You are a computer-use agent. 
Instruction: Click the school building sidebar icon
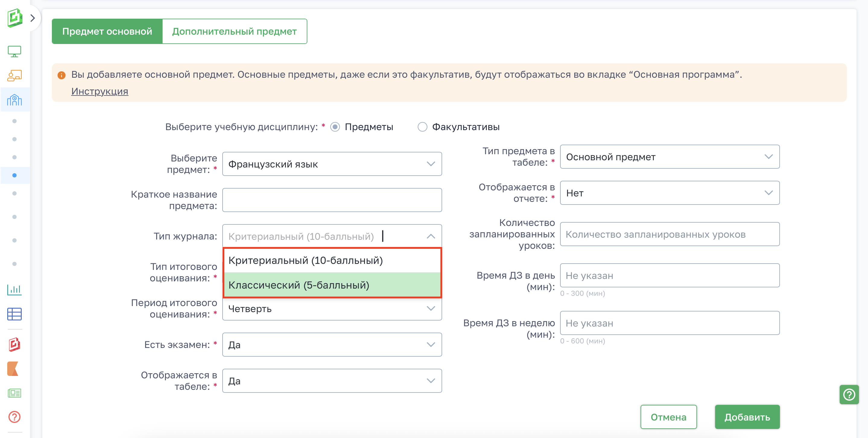click(14, 100)
